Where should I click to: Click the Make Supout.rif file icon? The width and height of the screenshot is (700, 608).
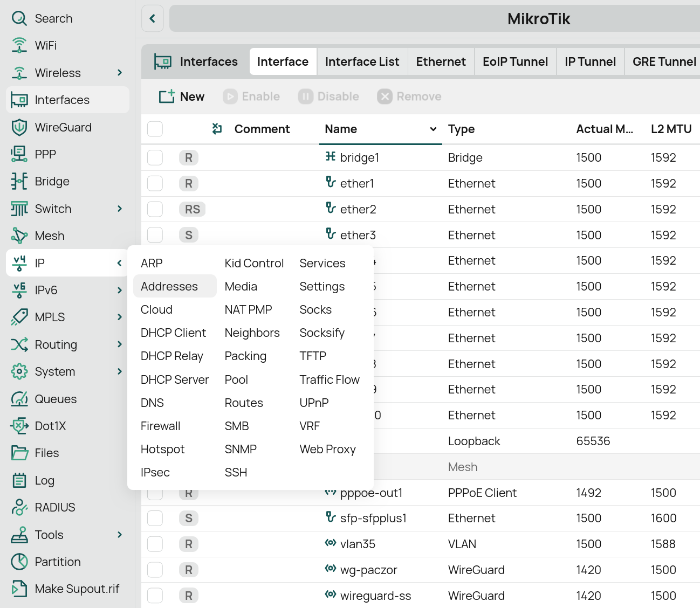19,589
